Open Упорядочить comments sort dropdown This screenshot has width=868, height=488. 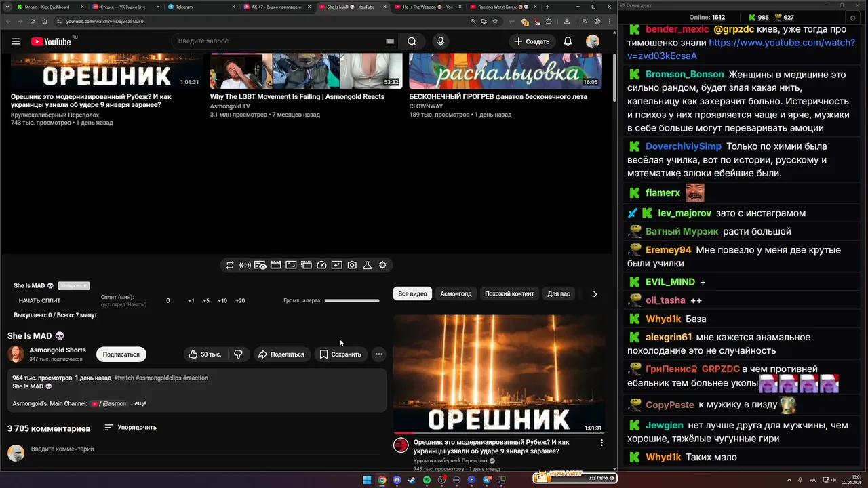point(130,428)
